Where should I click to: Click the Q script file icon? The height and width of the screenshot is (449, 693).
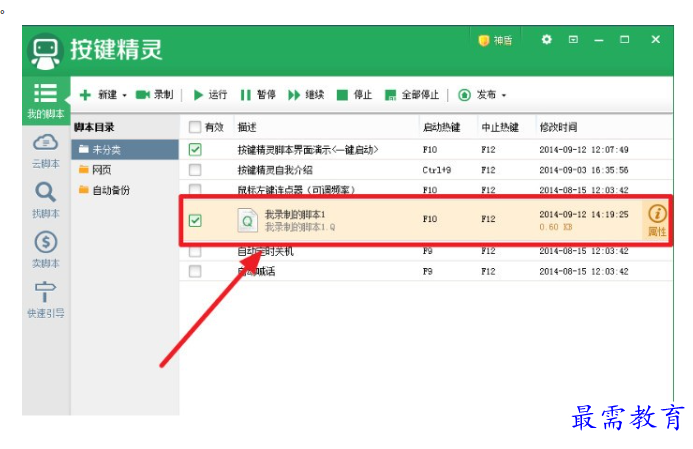coord(248,220)
